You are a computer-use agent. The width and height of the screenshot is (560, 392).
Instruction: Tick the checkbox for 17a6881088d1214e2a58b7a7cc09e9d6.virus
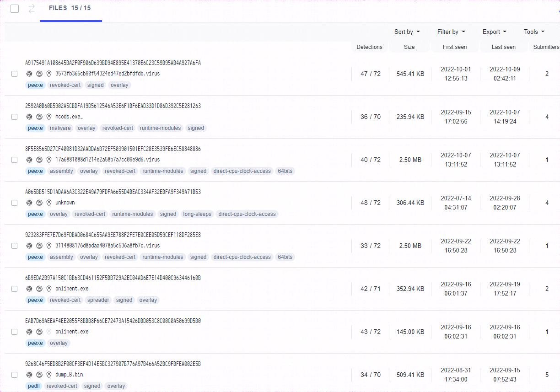click(x=14, y=160)
